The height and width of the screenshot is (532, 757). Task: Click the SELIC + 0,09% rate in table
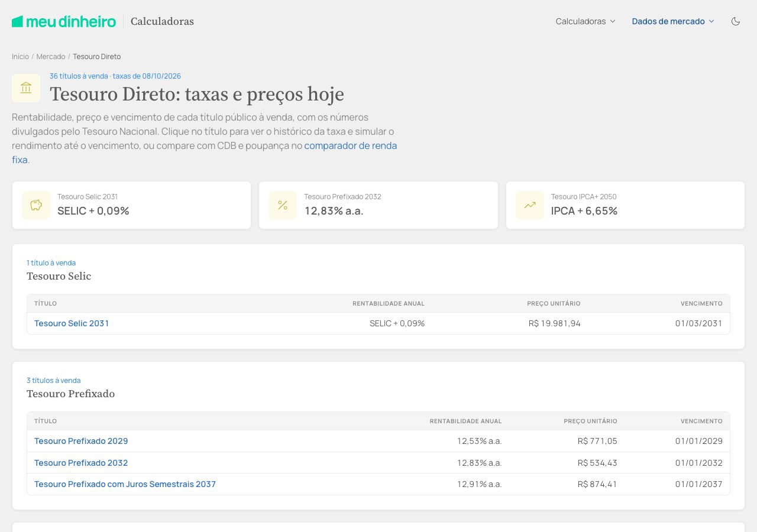pos(397,323)
